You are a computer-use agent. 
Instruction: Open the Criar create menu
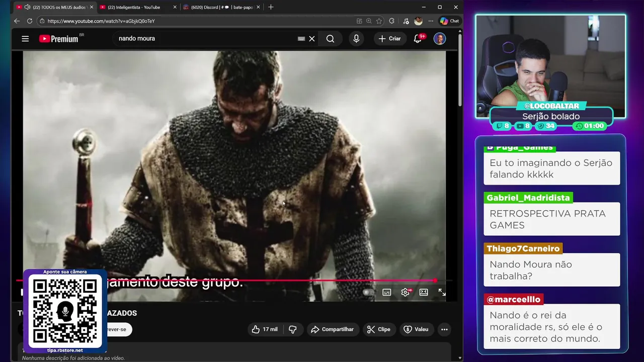[x=390, y=39]
